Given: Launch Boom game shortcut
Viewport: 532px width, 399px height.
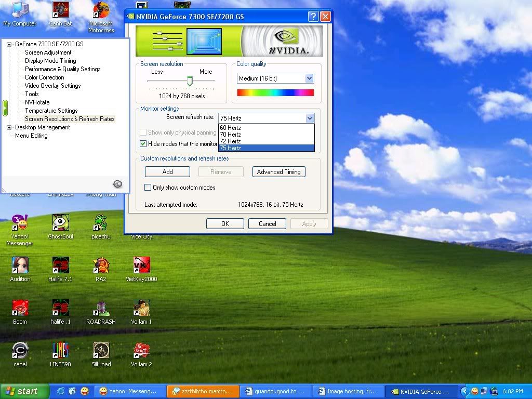Looking at the screenshot, I should tap(20, 312).
